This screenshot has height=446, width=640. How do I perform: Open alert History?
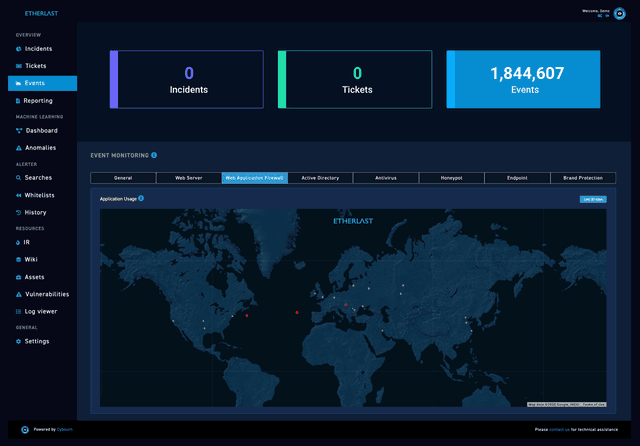[36, 212]
